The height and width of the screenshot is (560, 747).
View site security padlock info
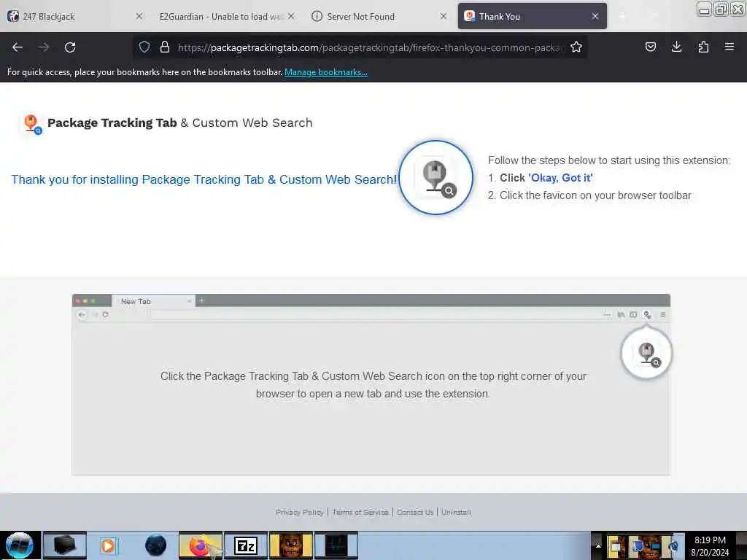tap(165, 47)
